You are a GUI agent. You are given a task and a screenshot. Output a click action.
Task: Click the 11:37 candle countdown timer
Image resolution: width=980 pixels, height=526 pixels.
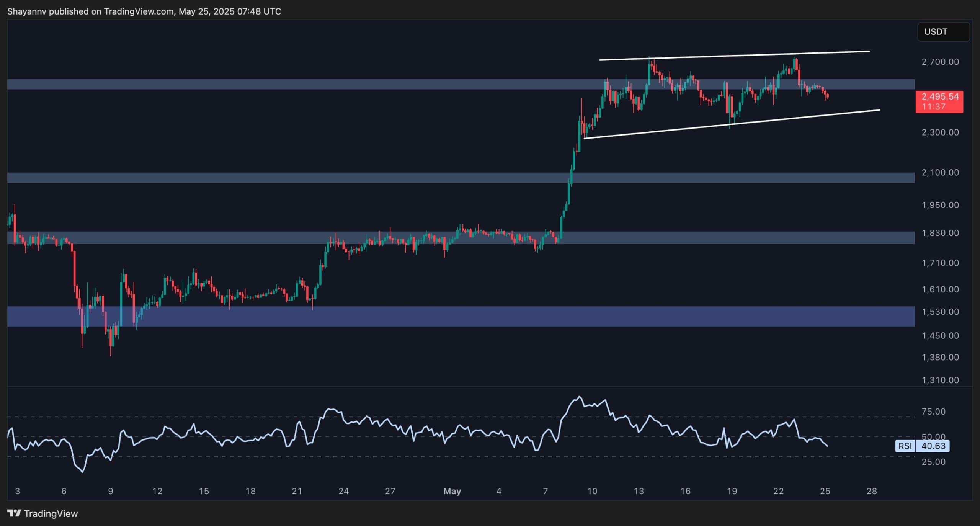pyautogui.click(x=934, y=107)
